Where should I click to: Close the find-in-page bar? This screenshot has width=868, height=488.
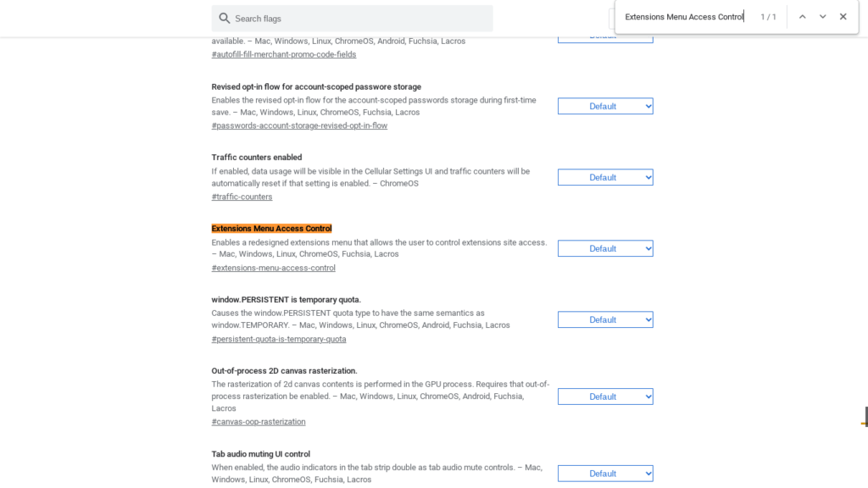point(843,17)
